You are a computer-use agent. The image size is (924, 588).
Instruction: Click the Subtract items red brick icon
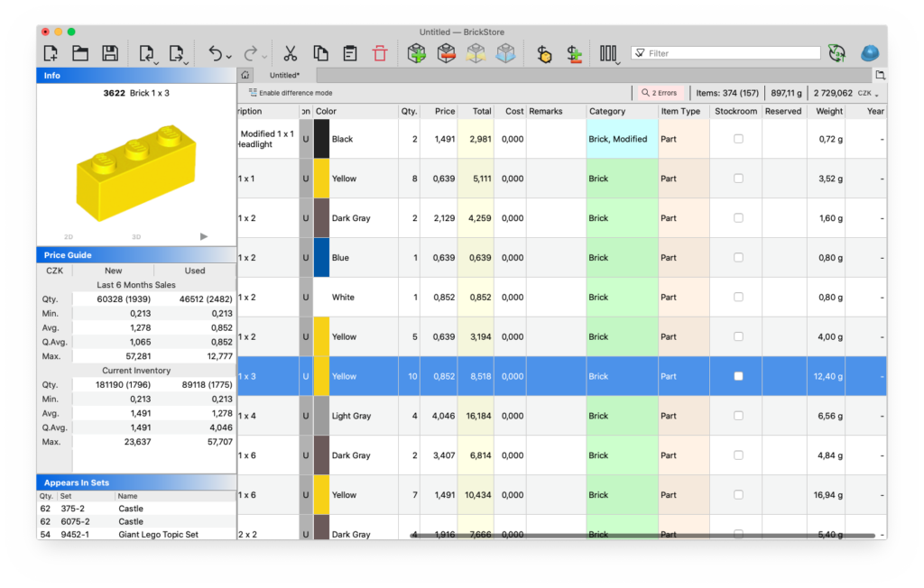click(446, 53)
